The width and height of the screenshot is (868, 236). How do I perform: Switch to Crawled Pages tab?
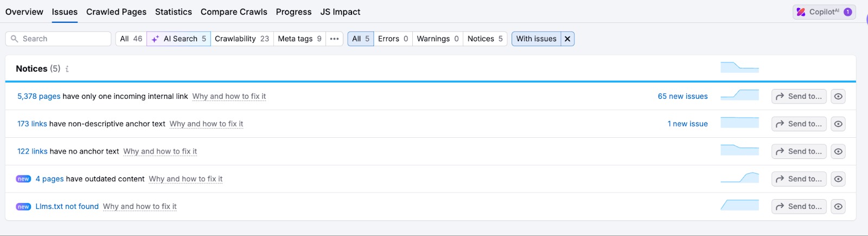[x=116, y=11]
